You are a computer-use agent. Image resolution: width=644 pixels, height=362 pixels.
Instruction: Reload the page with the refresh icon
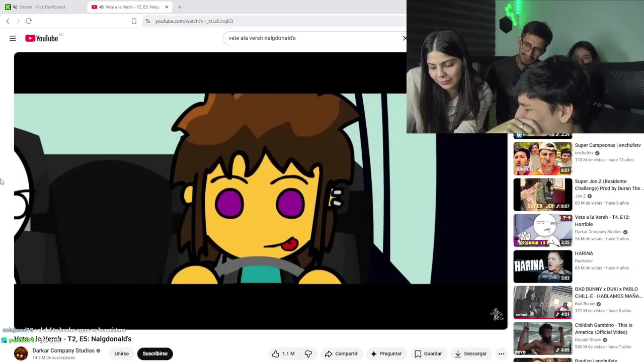pyautogui.click(x=29, y=21)
